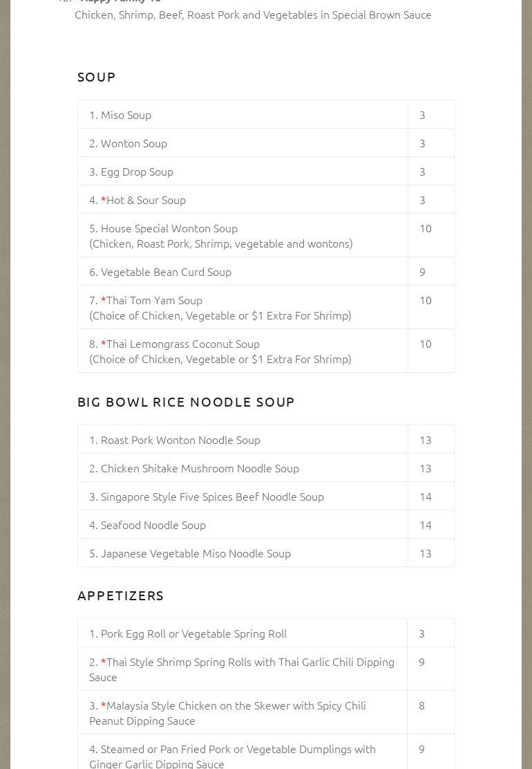The width and height of the screenshot is (532, 769).
Task: Select the Wonton Soup row
Action: tap(133, 143)
